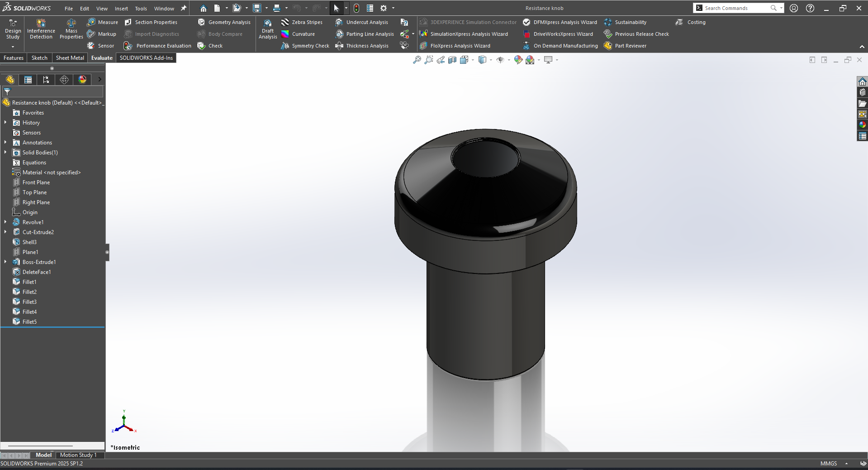868x470 pixels.
Task: Open the ConfigurationManager tab icon
Action: [46, 80]
